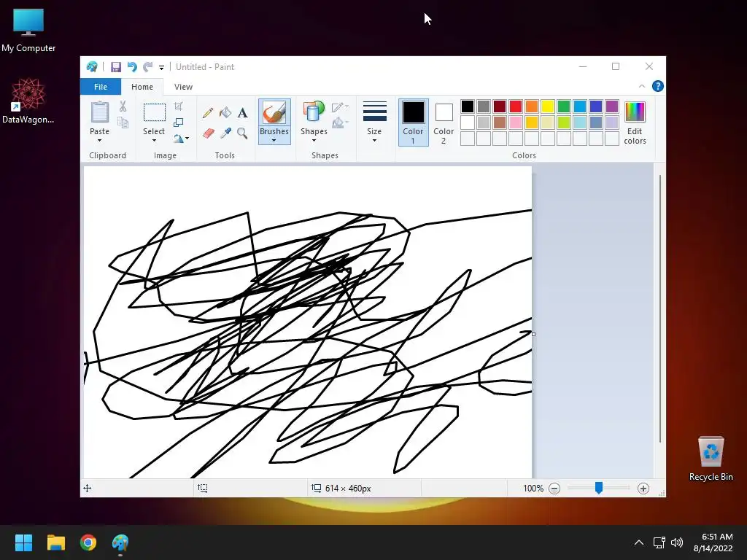Click the Cut scissors icon
Screen dimensions: 747x560
point(123,106)
